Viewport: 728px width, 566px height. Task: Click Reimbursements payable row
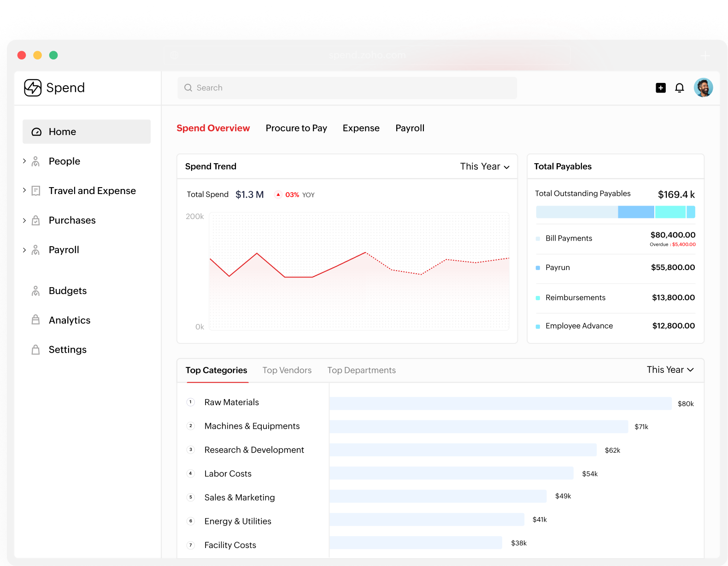(x=616, y=298)
